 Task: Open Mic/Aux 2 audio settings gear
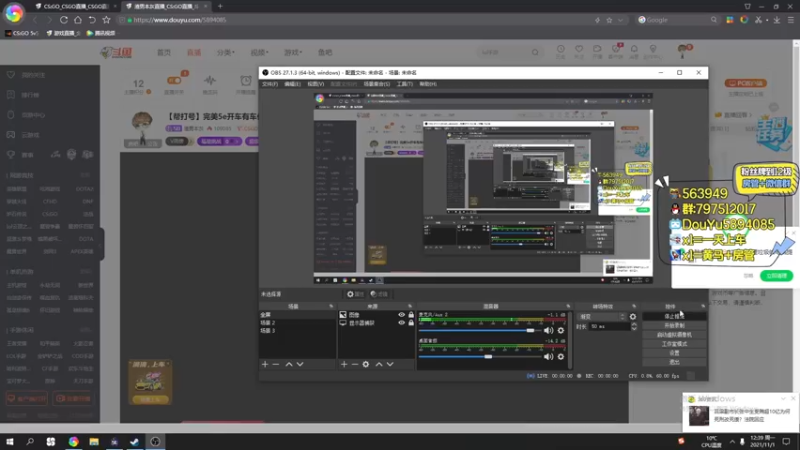pyautogui.click(x=561, y=331)
